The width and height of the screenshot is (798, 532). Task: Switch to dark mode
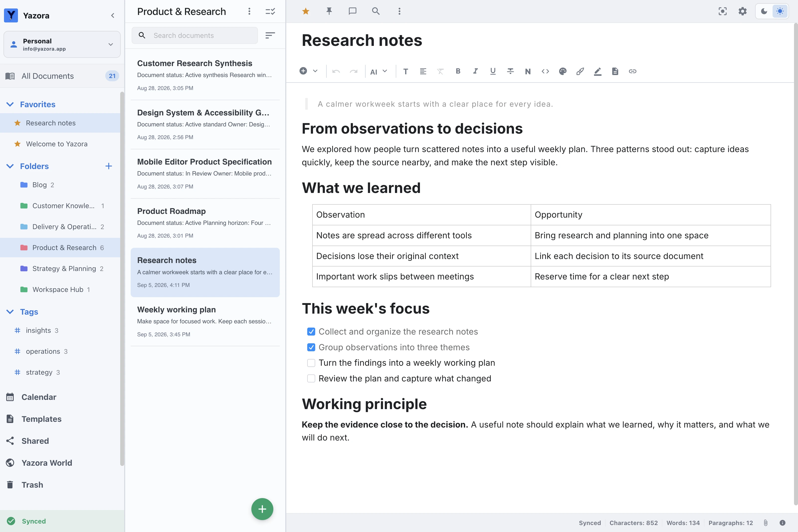(764, 11)
